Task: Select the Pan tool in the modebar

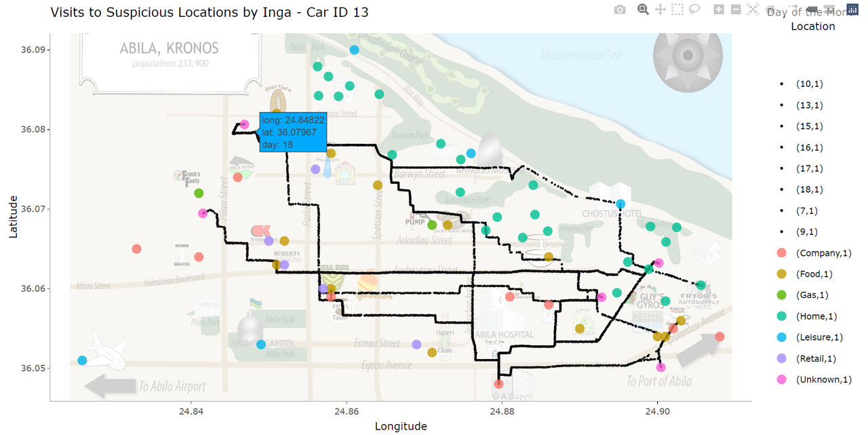Action: 659,10
